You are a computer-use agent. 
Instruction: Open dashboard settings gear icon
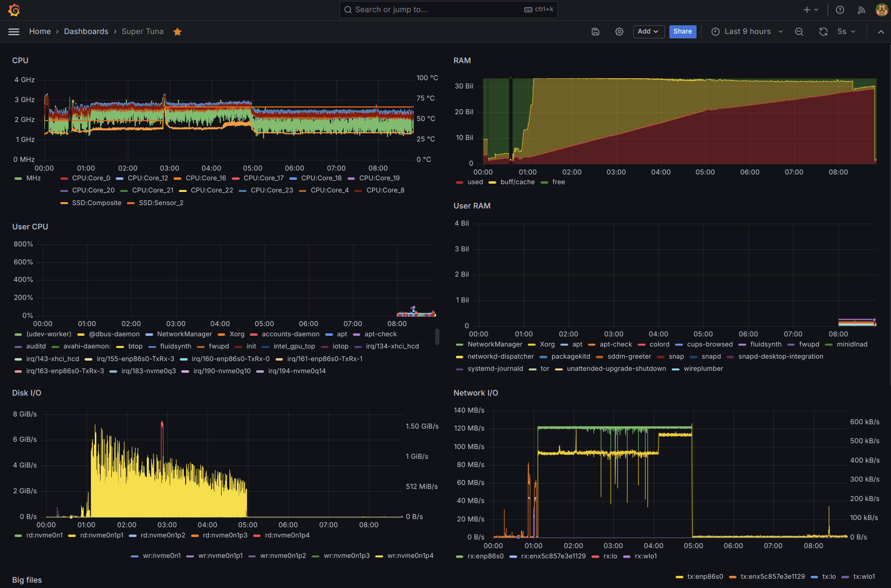619,32
